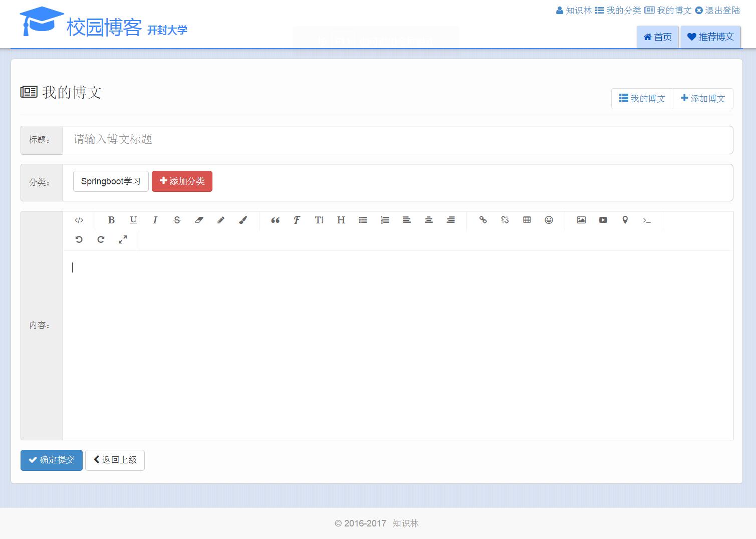The height and width of the screenshot is (539, 756).
Task: Open the font family F menu
Action: tap(297, 220)
